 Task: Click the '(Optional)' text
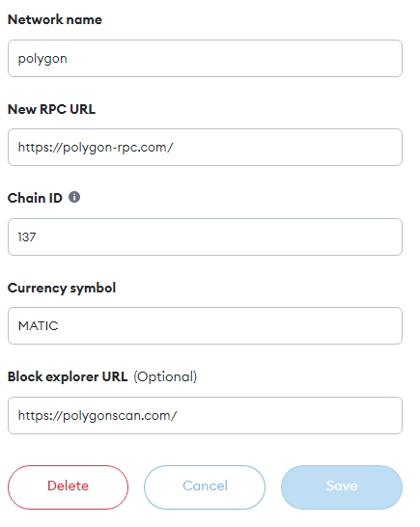[x=165, y=376]
